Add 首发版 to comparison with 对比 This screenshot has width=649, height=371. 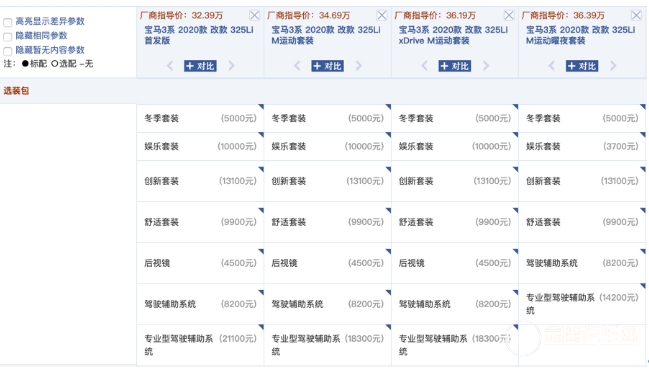click(x=200, y=66)
